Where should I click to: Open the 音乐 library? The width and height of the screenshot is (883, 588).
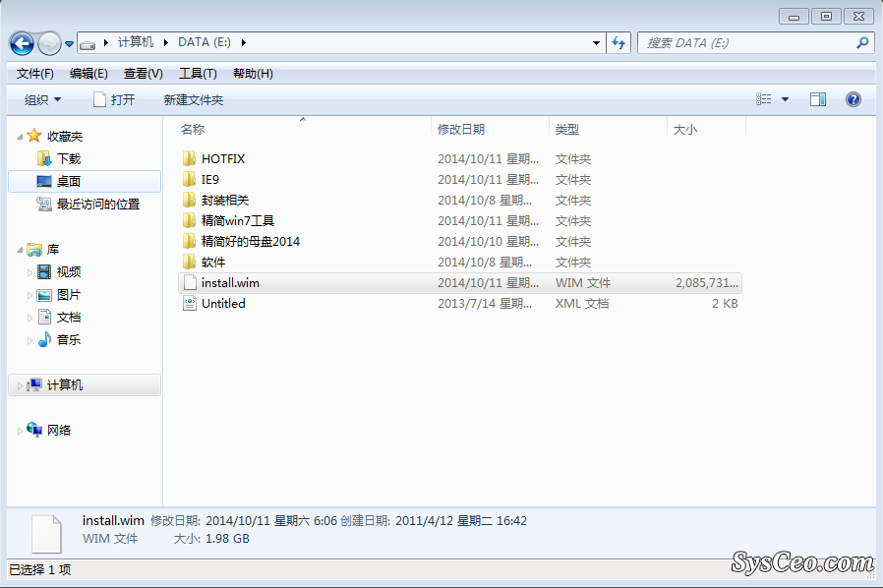pyautogui.click(x=69, y=339)
